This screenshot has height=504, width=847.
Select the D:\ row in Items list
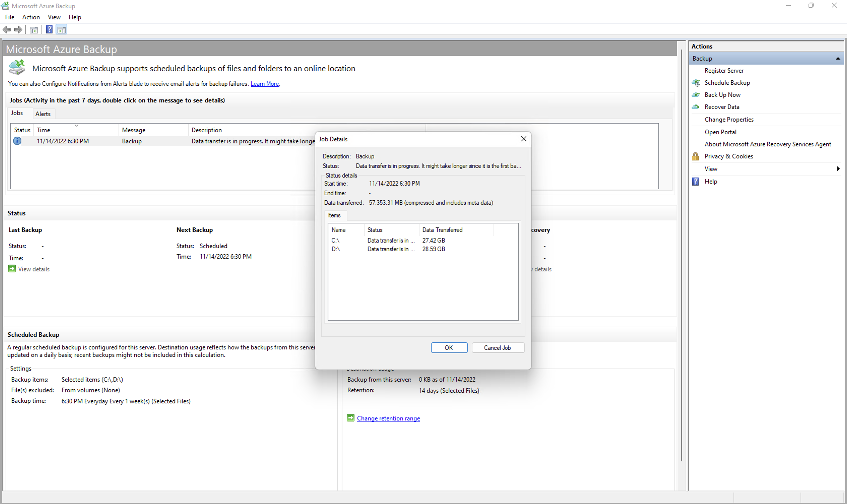point(423,249)
